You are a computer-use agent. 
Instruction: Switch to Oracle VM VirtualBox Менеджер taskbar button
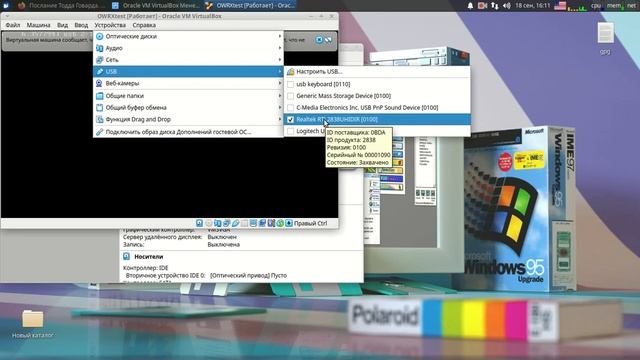(x=156, y=6)
